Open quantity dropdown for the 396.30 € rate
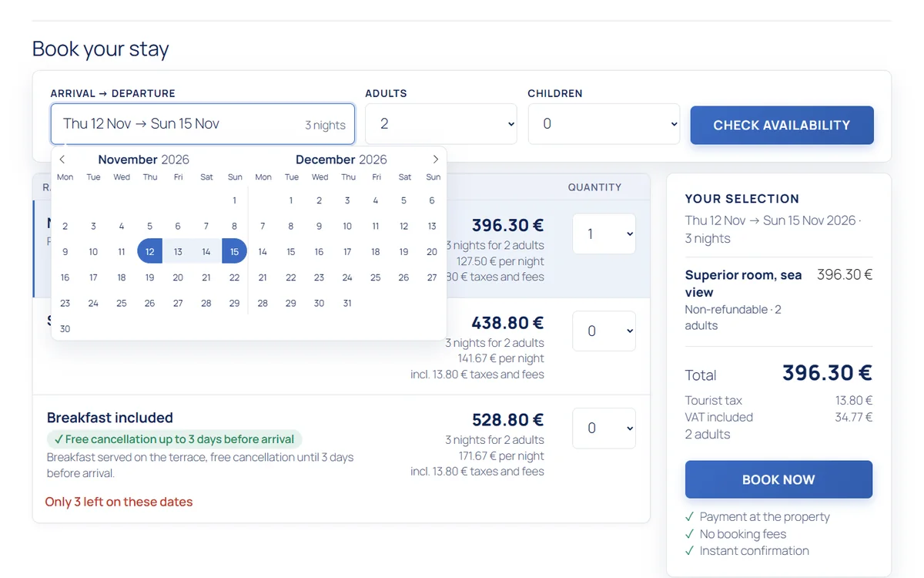The height and width of the screenshot is (578, 924). pos(604,234)
